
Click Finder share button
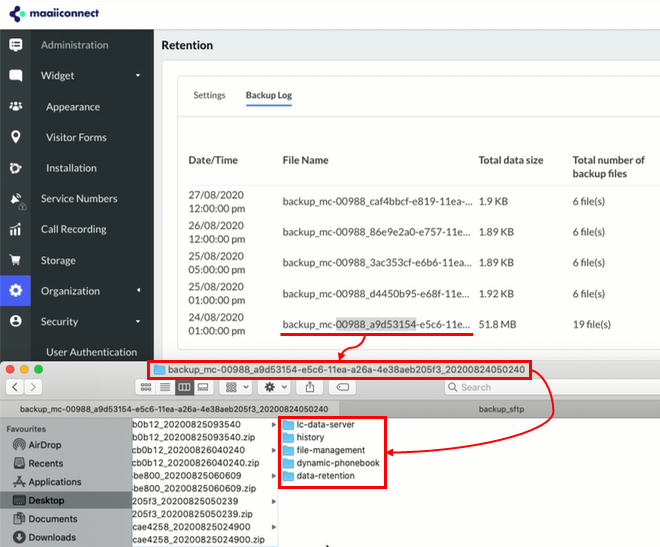pos(310,387)
